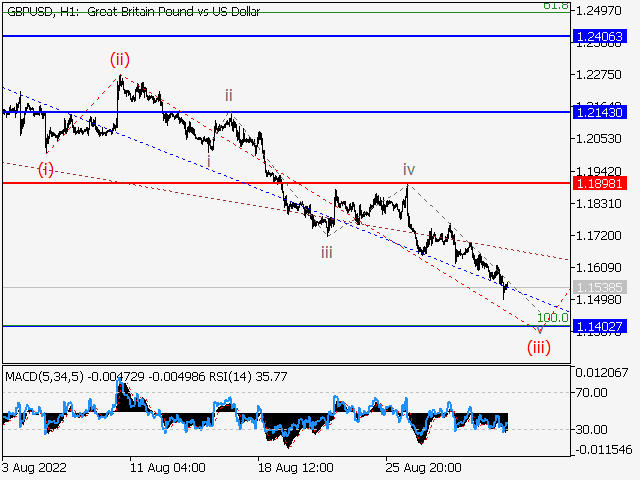Click the gray current price label 1.15385
The width and height of the screenshot is (640, 480).
click(600, 287)
